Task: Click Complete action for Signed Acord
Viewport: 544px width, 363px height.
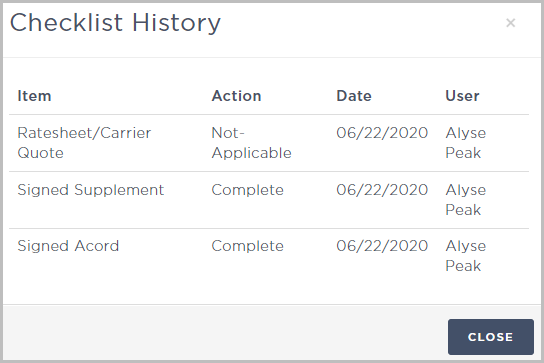Action: click(248, 246)
